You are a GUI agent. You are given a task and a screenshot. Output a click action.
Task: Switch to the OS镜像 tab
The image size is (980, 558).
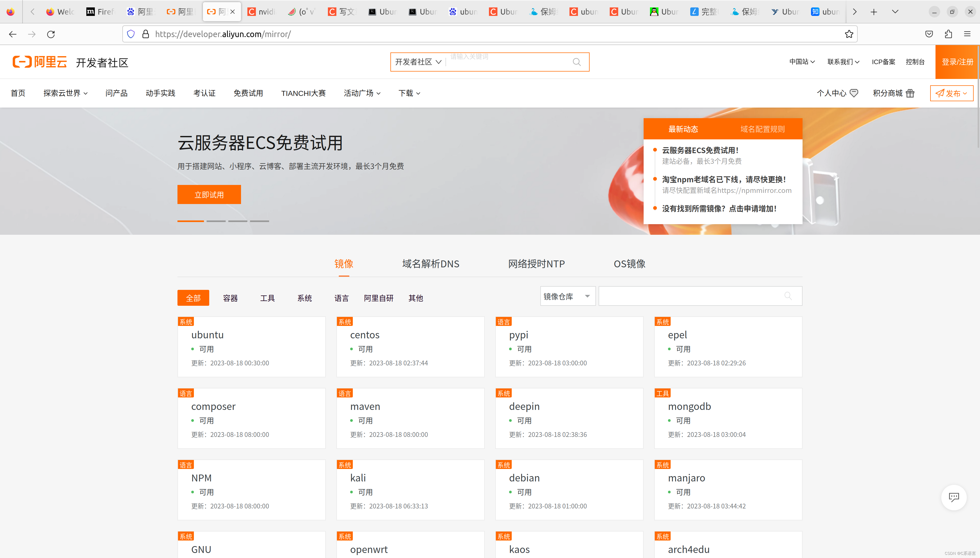coord(630,264)
